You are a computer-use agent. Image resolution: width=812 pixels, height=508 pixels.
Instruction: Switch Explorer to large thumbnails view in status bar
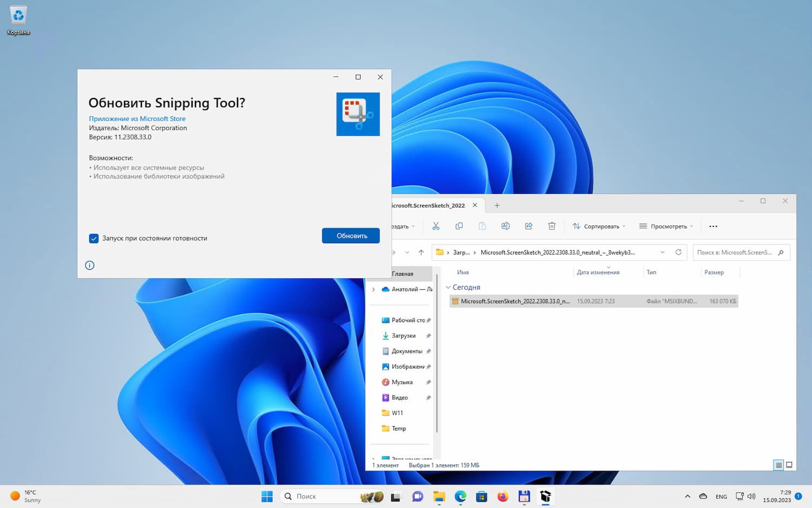click(x=789, y=465)
